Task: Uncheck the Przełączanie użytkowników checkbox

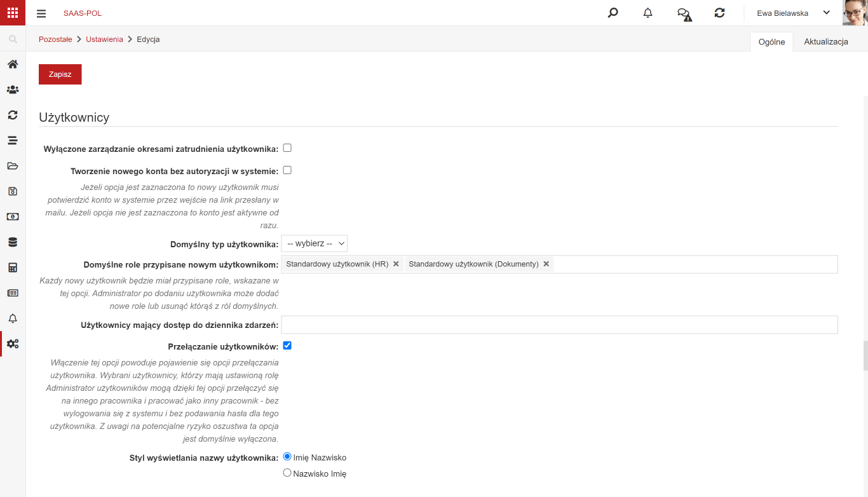Action: click(287, 346)
